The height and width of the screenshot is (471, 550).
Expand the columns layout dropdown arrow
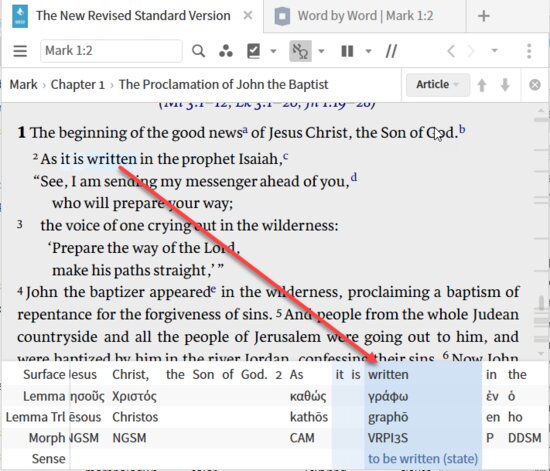click(x=368, y=51)
